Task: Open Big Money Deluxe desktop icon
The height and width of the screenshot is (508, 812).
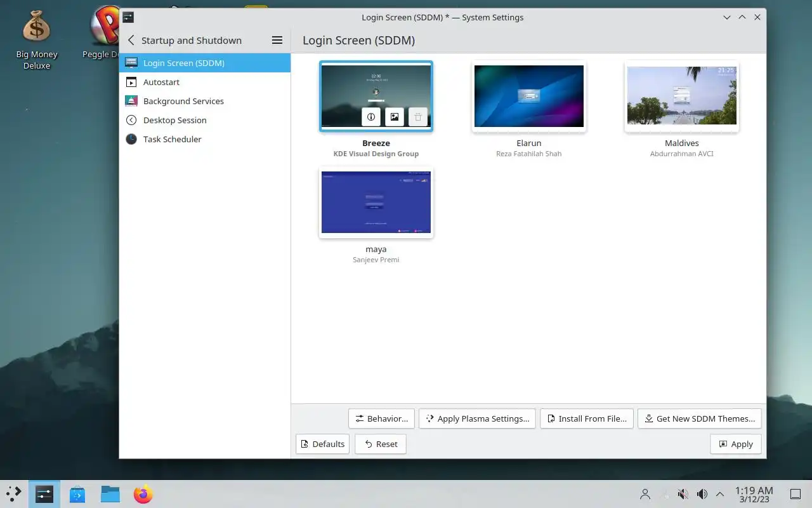Action: coord(37,39)
